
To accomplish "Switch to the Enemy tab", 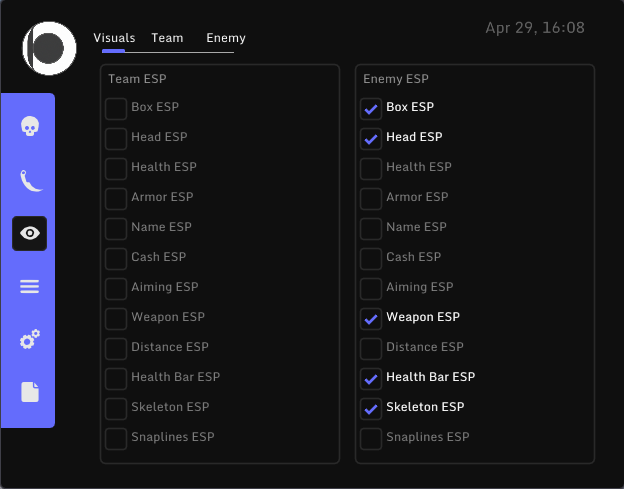I will 226,38.
